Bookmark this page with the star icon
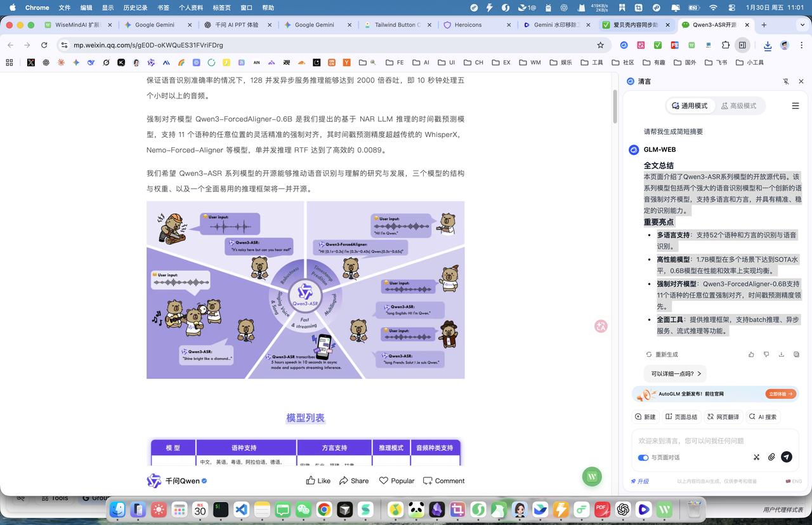 pos(600,45)
